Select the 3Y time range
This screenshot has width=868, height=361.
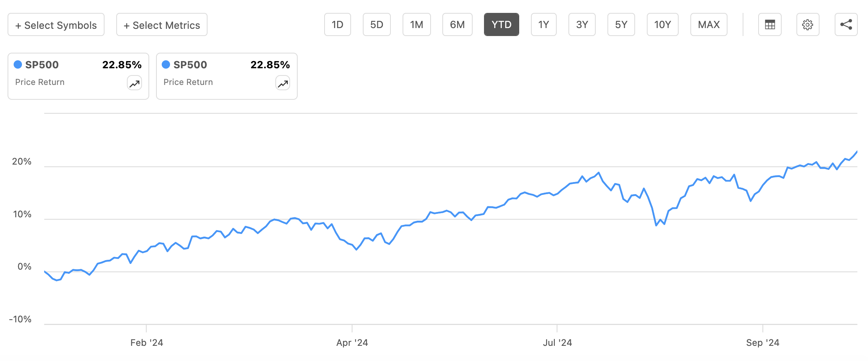click(582, 24)
